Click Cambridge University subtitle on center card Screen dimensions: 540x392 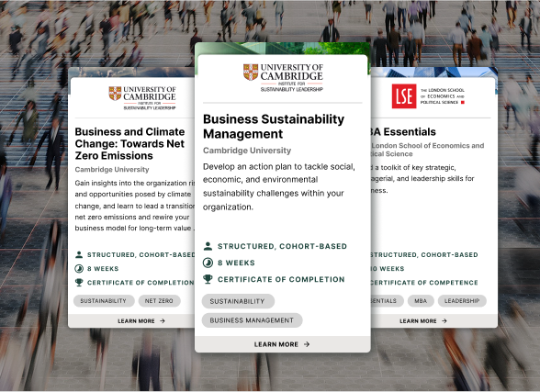(x=247, y=151)
